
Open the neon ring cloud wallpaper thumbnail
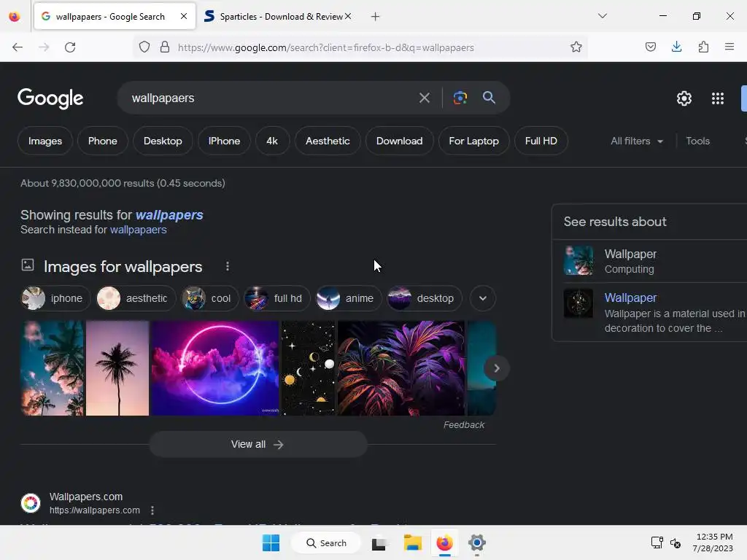point(215,368)
